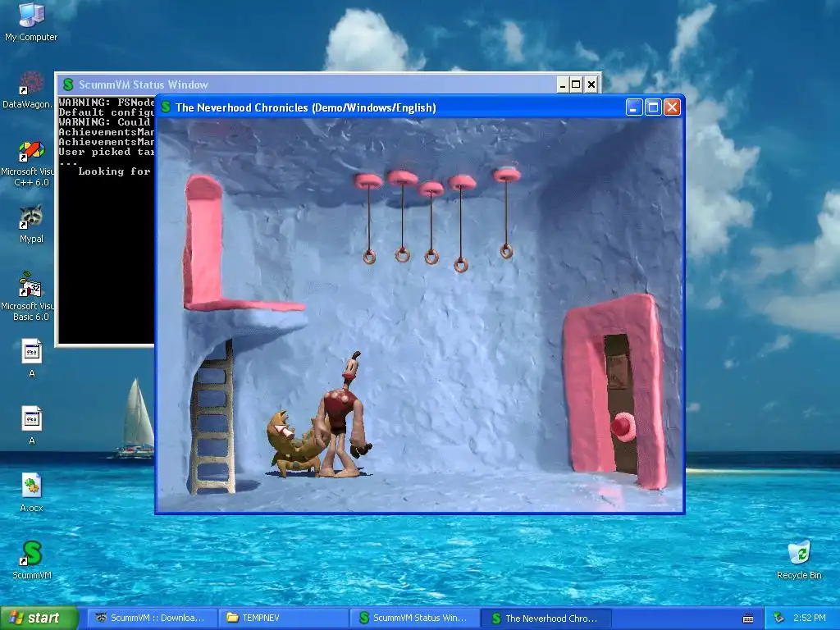The height and width of the screenshot is (630, 840).
Task: Maximize The Neverhood Chronicles window
Action: tap(653, 107)
